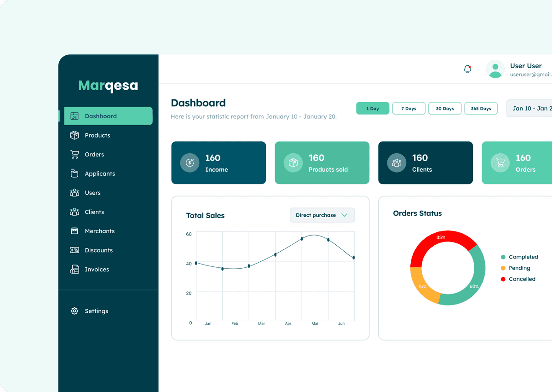Select the 365 Days button
Image resolution: width=552 pixels, height=392 pixels.
click(481, 109)
